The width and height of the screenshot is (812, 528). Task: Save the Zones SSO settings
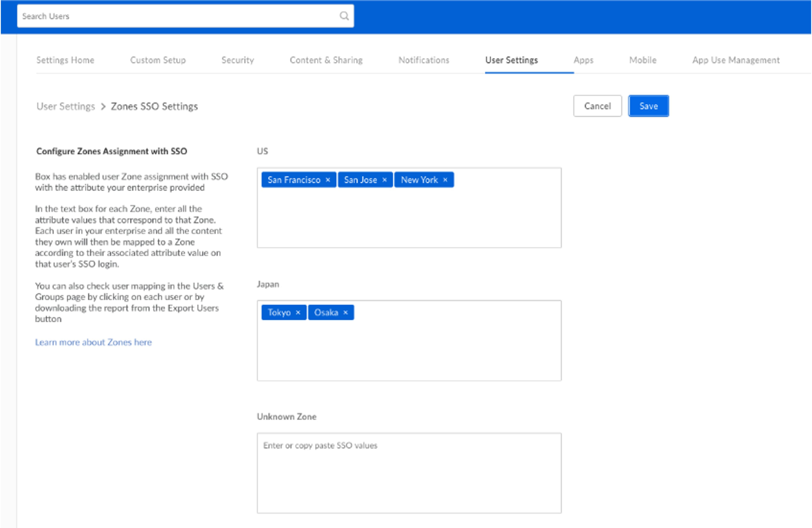click(x=648, y=106)
